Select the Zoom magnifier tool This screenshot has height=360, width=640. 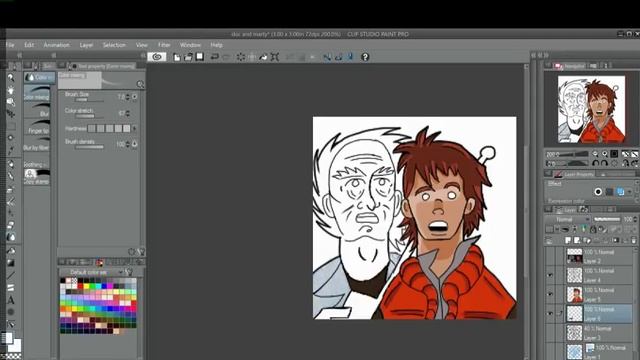tap(11, 78)
